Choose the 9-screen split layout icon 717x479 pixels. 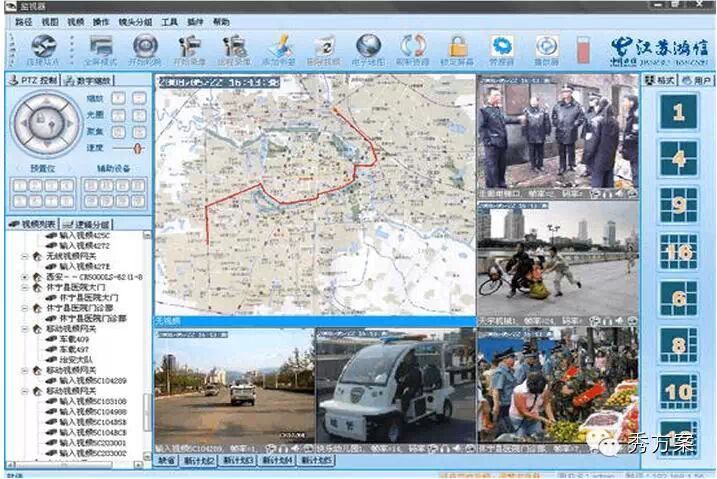678,205
